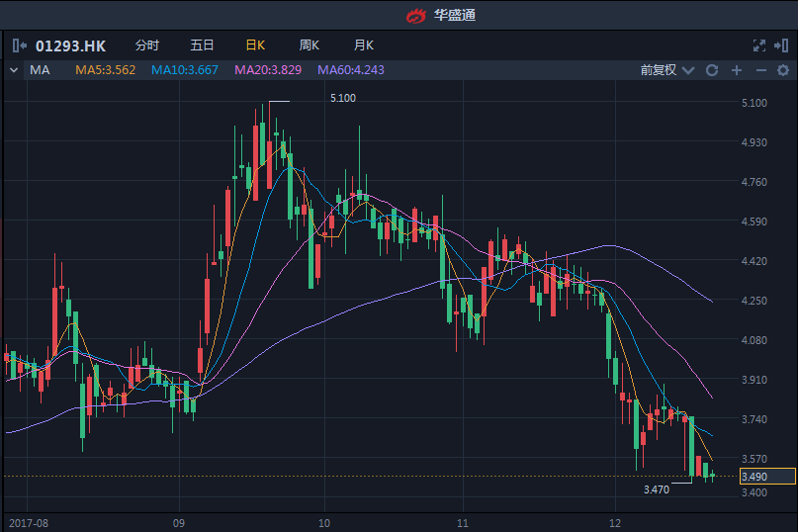Switch to 分时 intraday tab
The height and width of the screenshot is (532, 798).
coord(146,45)
